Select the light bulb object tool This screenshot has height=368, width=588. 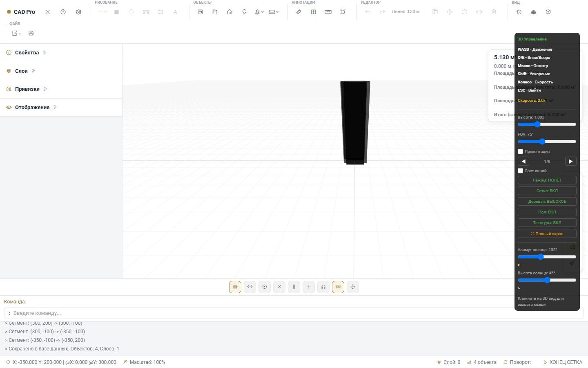(244, 12)
